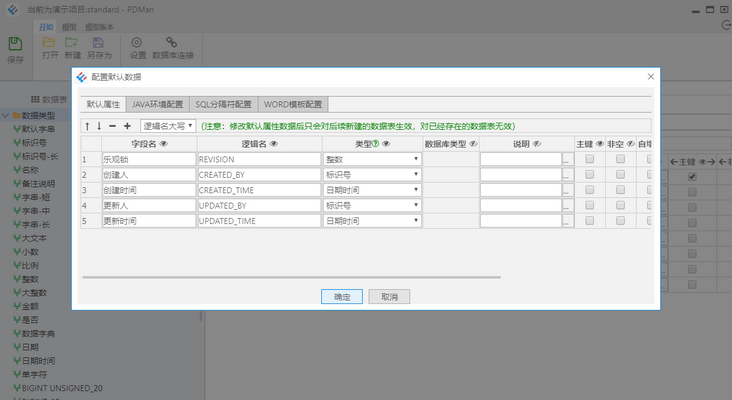Click the 另存为 save-as icon
Screen dimensions: 732x400
[98, 42]
